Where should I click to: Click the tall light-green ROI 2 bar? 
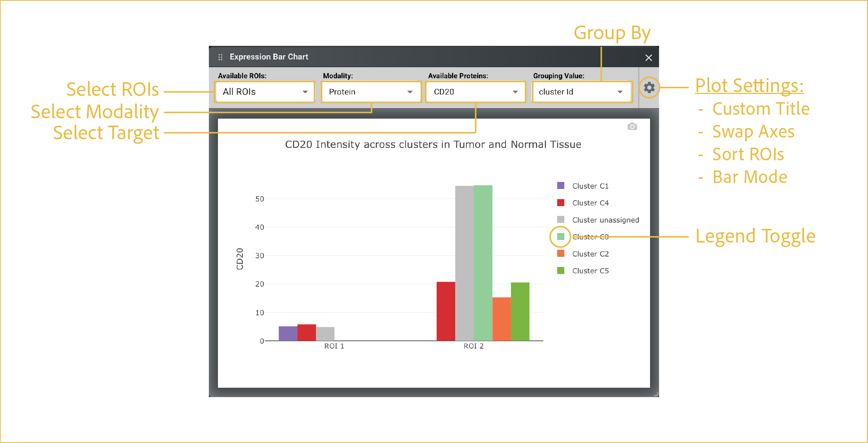coord(483,263)
